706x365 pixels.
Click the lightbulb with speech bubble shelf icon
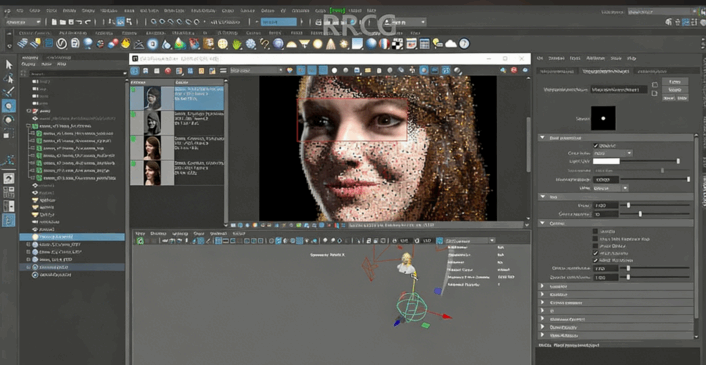437,43
